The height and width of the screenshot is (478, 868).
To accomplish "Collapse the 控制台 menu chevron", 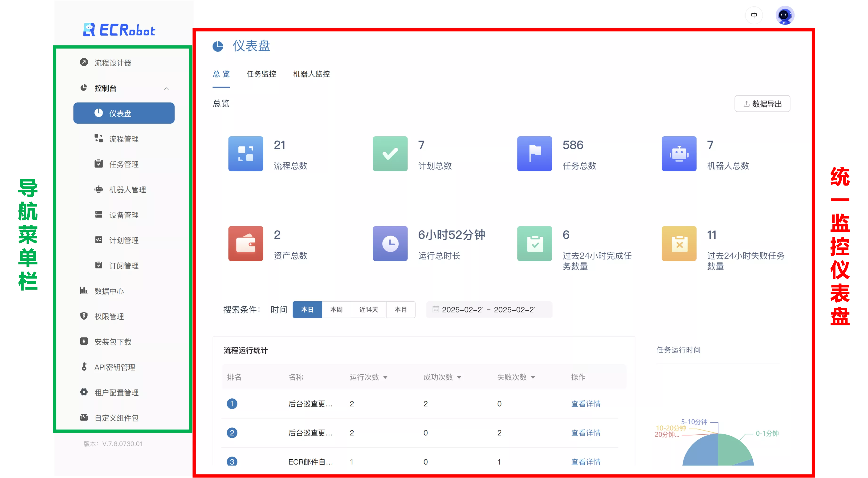I will coord(166,89).
